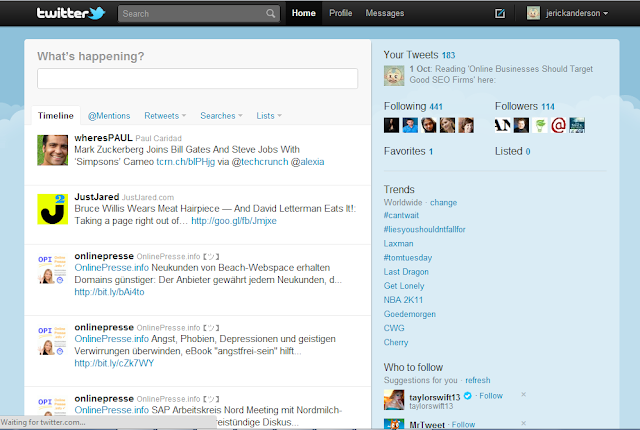640x430 pixels.
Task: Open the Last Dragon trend
Action: tap(406, 272)
